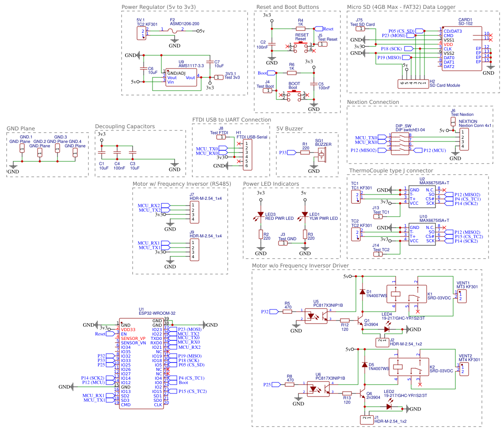
Task: Click the fuse F2 ASMD1206-200 symbol
Action: point(172,31)
